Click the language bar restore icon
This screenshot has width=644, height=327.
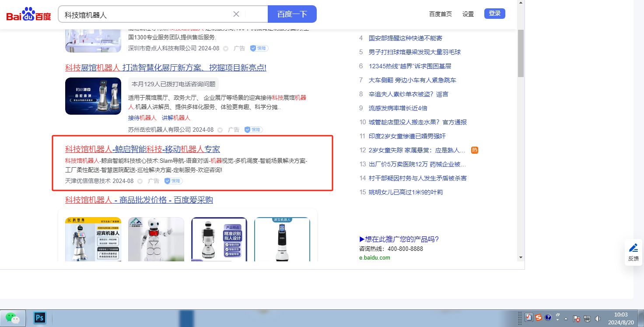[x=558, y=315]
